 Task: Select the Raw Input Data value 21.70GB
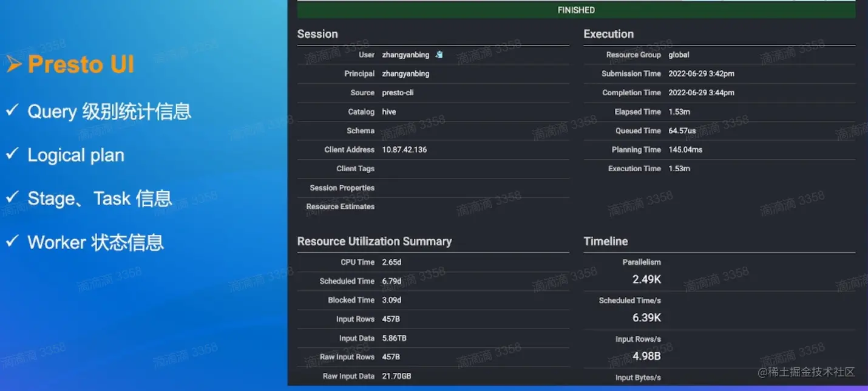tap(396, 376)
